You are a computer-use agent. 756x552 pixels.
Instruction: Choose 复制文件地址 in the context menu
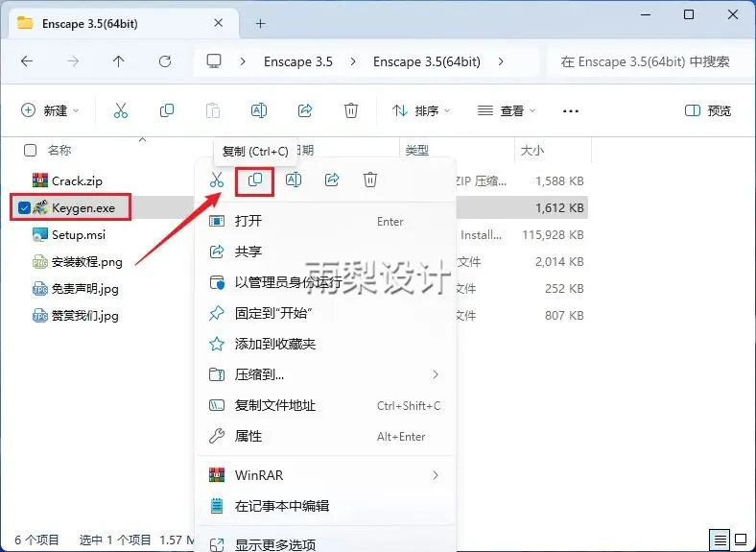click(x=325, y=405)
